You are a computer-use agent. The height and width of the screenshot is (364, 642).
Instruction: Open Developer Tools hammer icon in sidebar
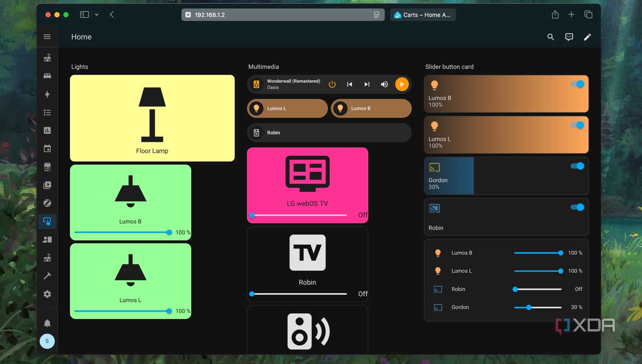47,276
